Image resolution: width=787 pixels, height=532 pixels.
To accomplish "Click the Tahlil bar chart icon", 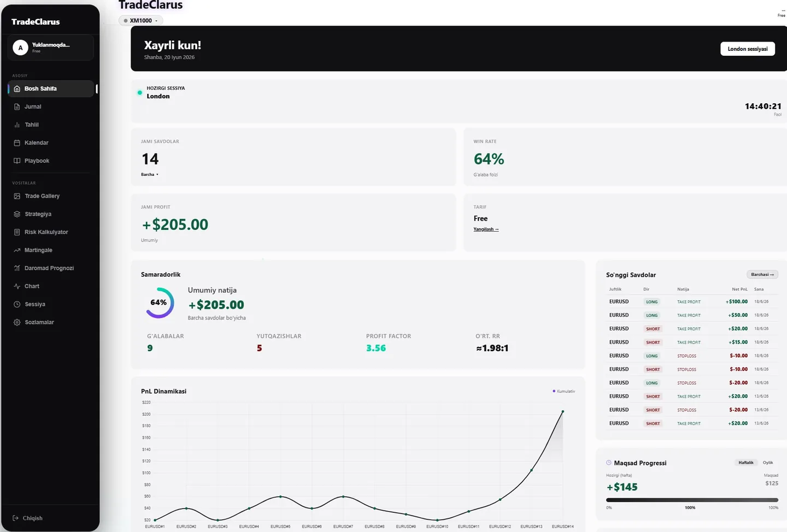I will (17, 125).
